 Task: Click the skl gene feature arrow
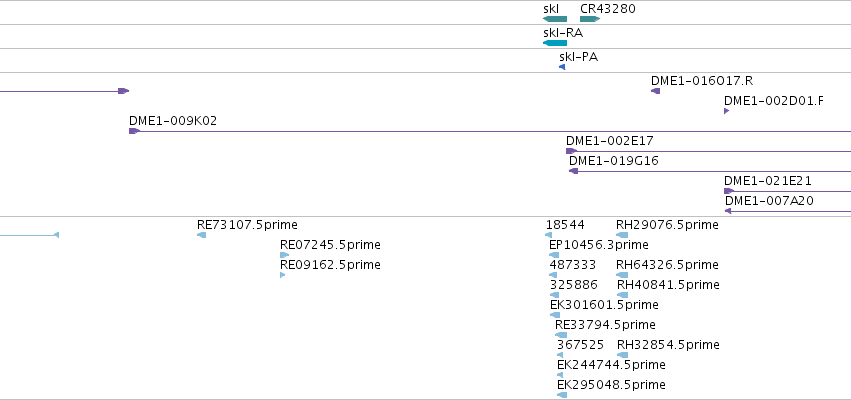pyautogui.click(x=555, y=19)
